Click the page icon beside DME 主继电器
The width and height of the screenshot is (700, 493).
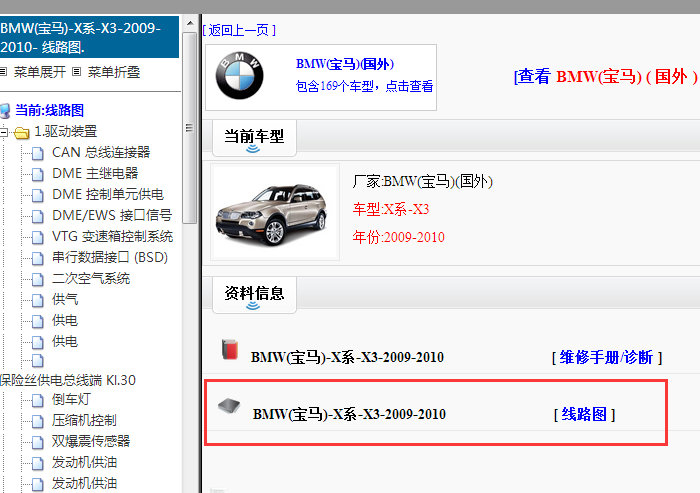[x=38, y=174]
